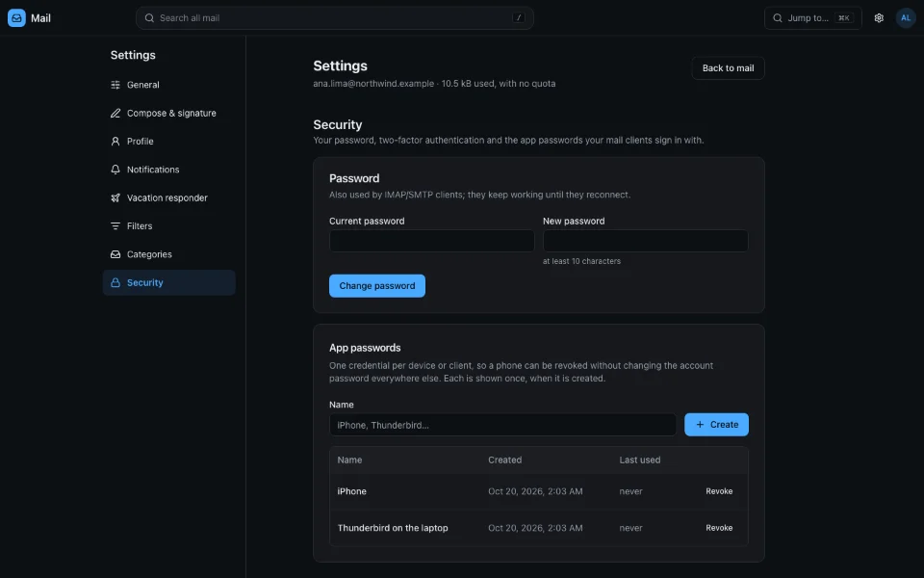Image resolution: width=924 pixels, height=578 pixels.
Task: Open the AL account avatar
Action: coord(906,18)
